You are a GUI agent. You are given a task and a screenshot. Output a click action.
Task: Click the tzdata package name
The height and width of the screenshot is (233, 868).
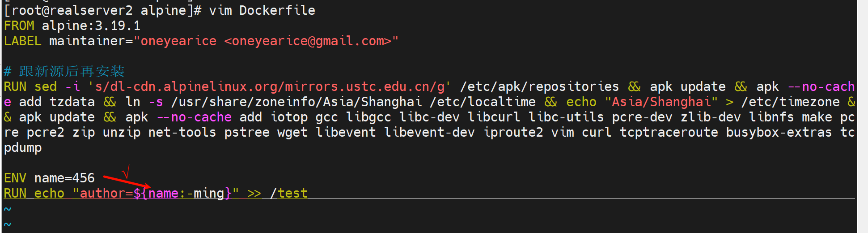[72, 102]
